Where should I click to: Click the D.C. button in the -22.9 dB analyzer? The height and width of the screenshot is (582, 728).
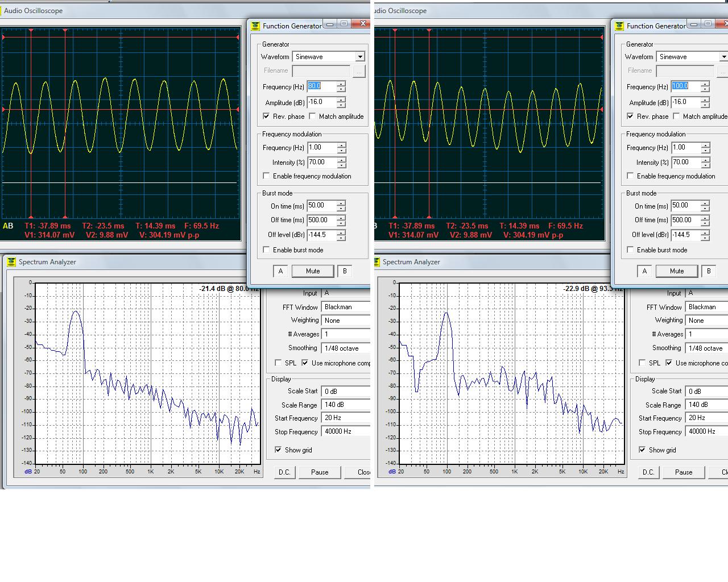(648, 472)
